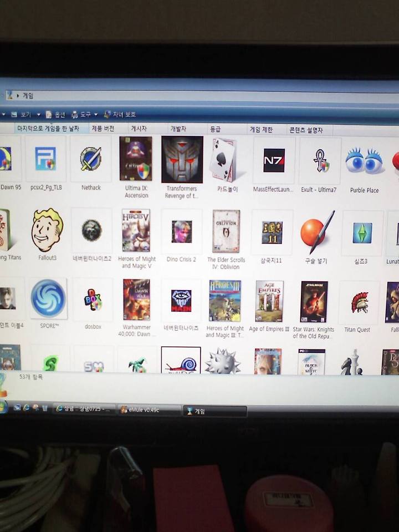Open the 보기 view dropdown arrow

[x=38, y=115]
